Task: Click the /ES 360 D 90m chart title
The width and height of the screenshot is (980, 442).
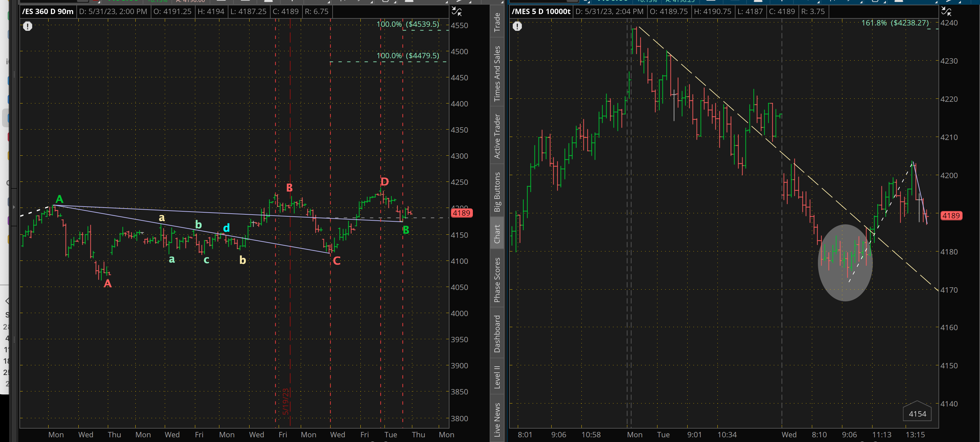Action: click(x=48, y=11)
